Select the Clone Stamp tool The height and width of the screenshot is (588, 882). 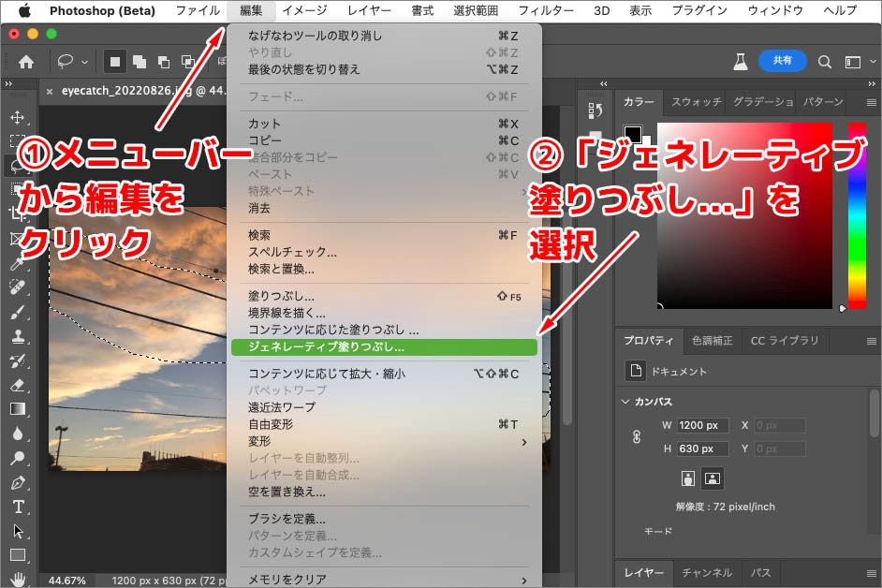pyautogui.click(x=17, y=336)
